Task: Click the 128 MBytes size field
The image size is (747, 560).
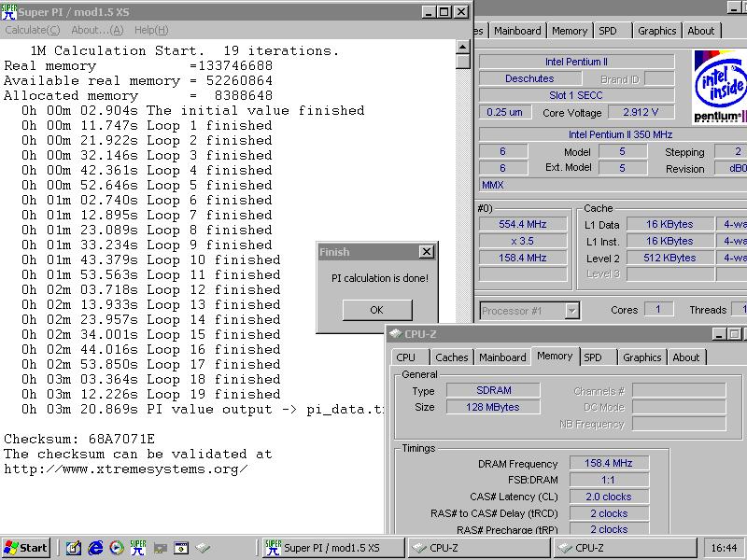Action: pos(494,407)
